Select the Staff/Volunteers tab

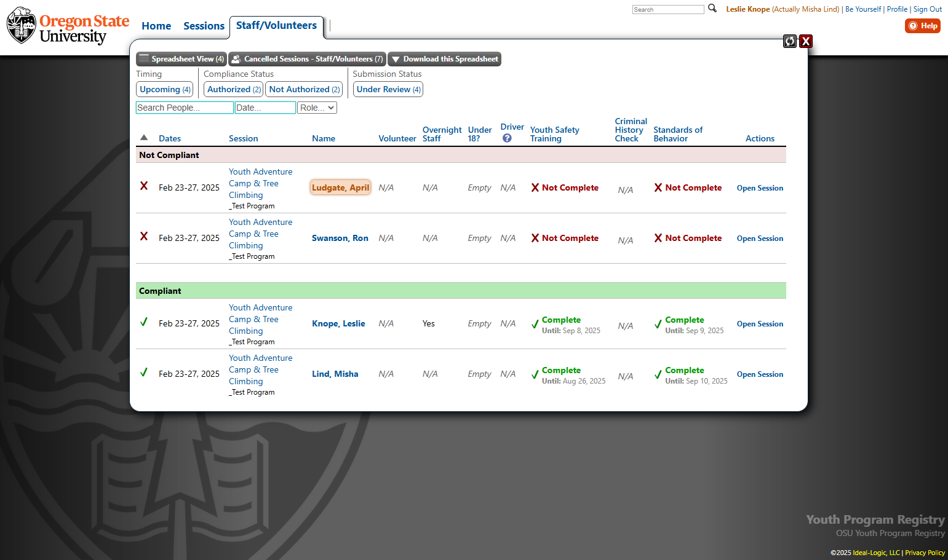point(276,25)
